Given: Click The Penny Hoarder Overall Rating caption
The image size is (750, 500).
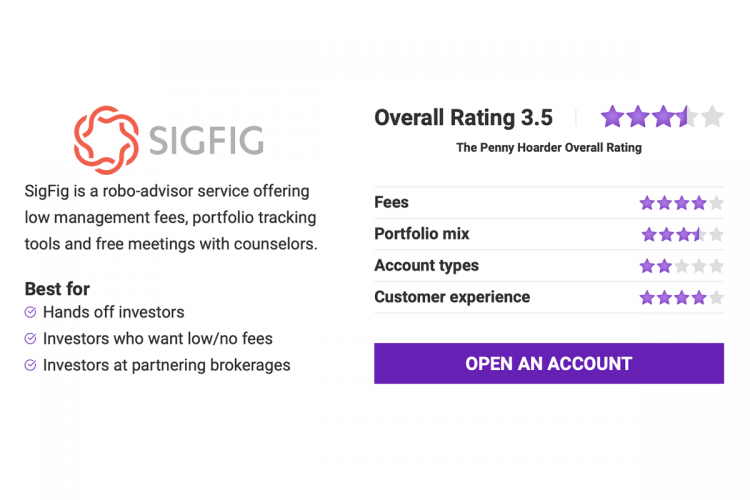Looking at the screenshot, I should pos(549,148).
